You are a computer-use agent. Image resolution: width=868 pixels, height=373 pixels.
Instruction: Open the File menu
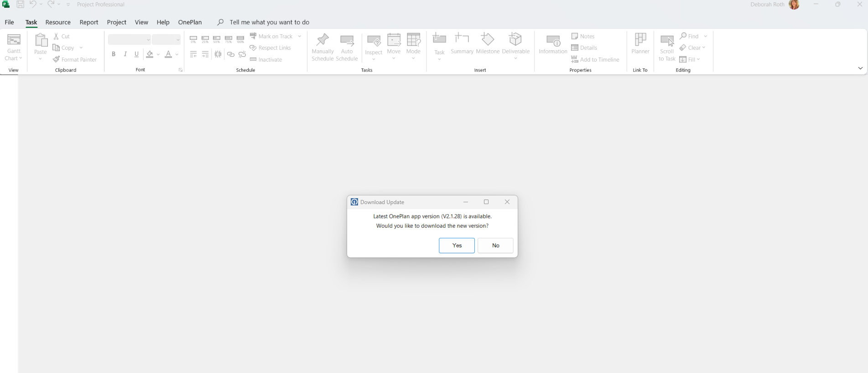click(9, 22)
